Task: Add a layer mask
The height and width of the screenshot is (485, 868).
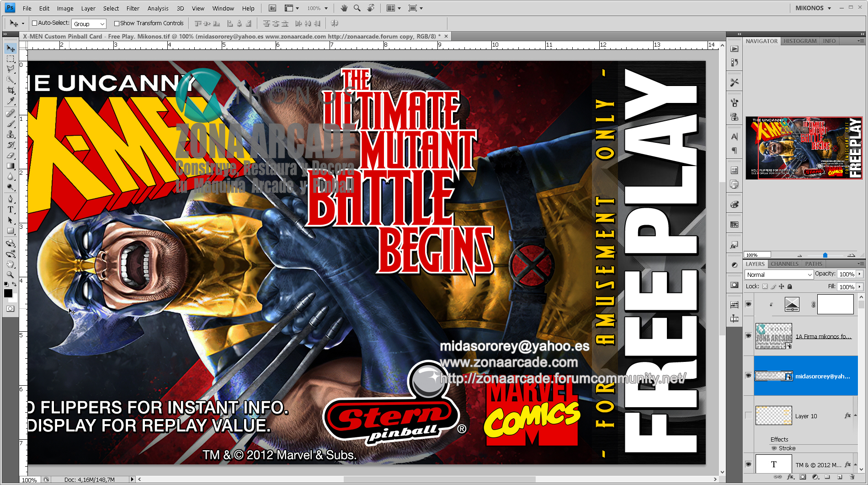Action: (803, 477)
